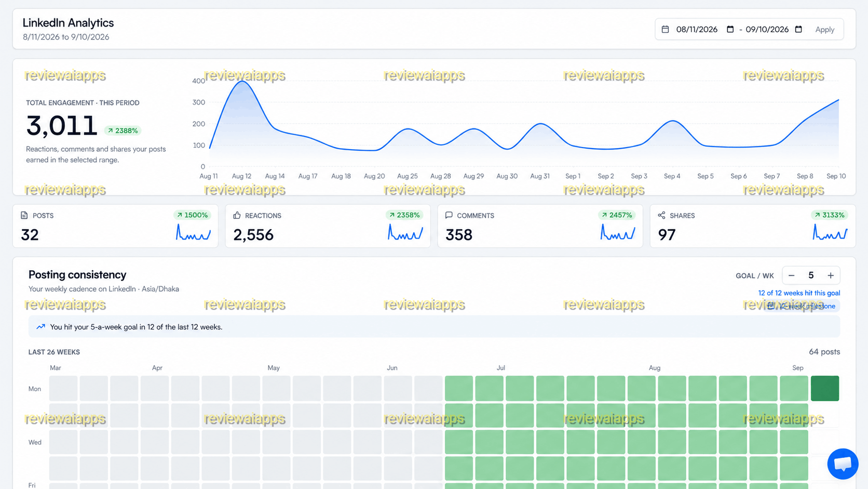
Task: Open the end date calendar picker
Action: click(798, 30)
